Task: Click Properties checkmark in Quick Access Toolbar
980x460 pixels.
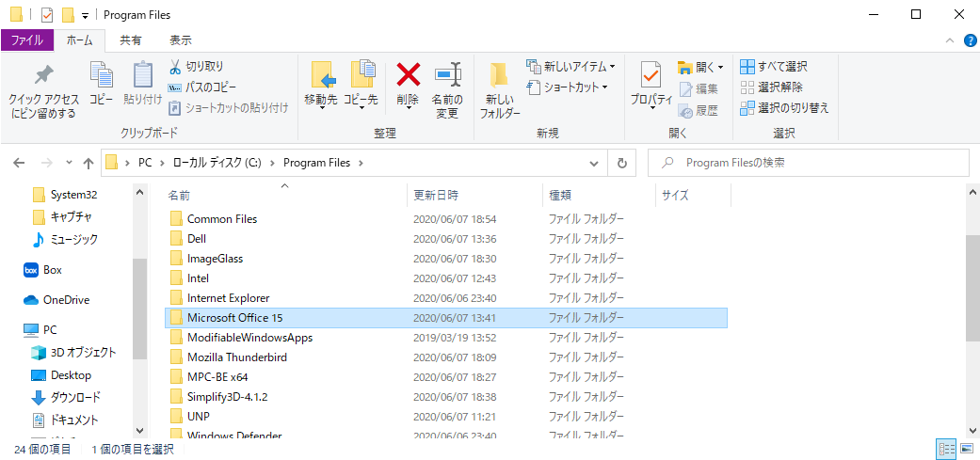Action: point(48,14)
